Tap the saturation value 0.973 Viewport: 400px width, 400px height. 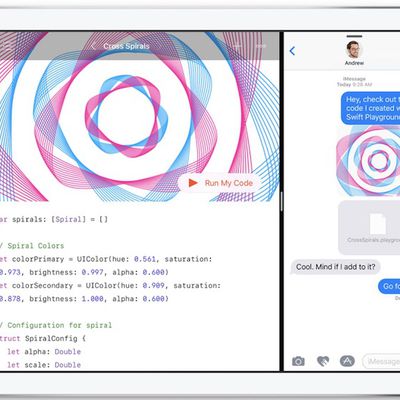(10, 272)
